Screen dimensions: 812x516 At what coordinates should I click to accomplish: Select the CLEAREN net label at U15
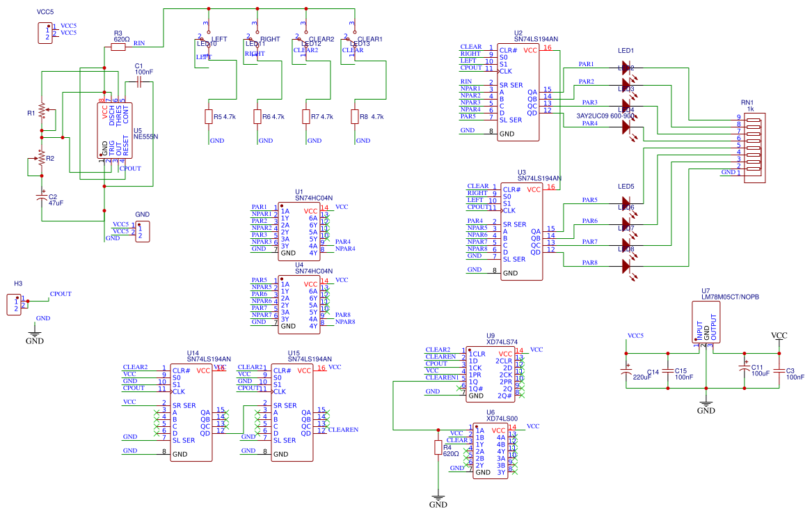coord(343,430)
